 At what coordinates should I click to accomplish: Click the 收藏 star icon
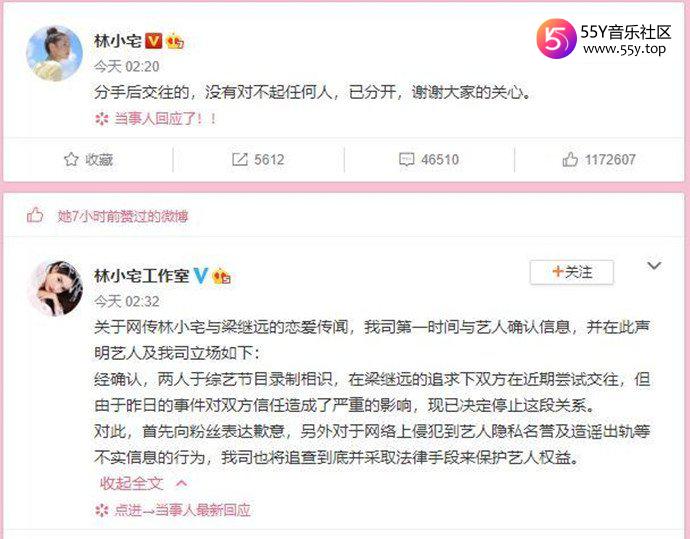coord(71,159)
